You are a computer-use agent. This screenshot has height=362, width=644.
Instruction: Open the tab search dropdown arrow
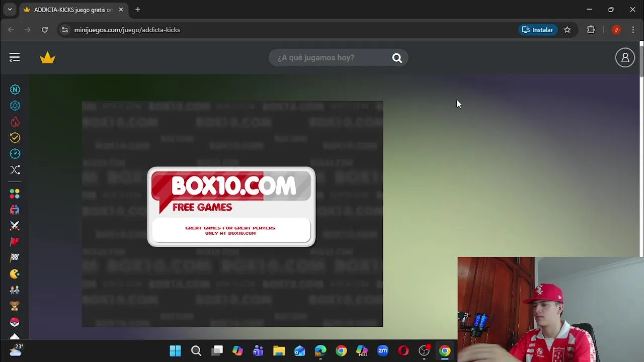[10, 10]
